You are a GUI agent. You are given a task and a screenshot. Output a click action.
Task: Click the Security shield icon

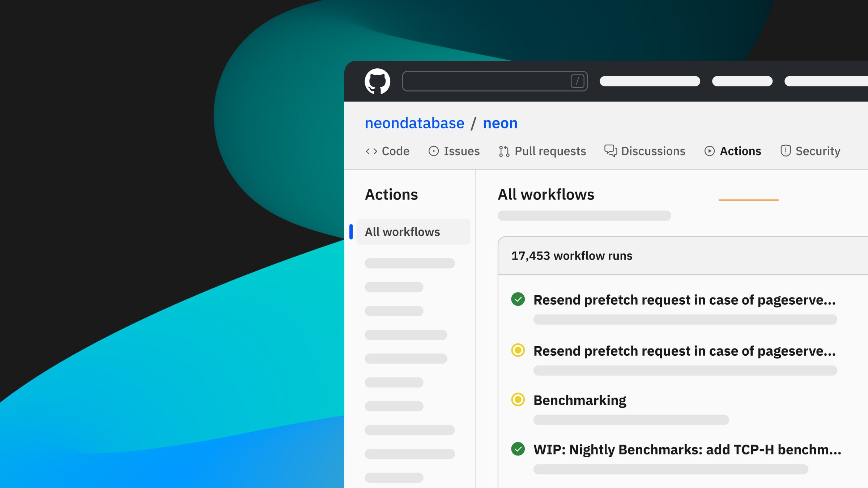tap(786, 151)
